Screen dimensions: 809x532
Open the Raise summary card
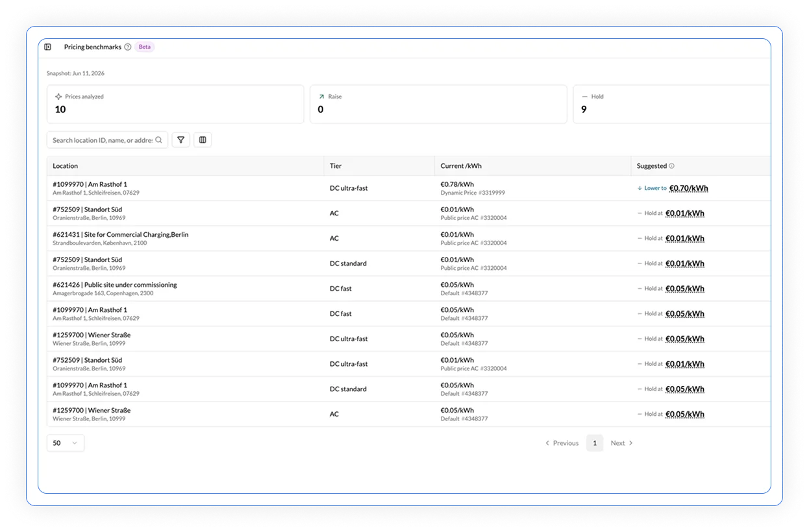pyautogui.click(x=438, y=104)
